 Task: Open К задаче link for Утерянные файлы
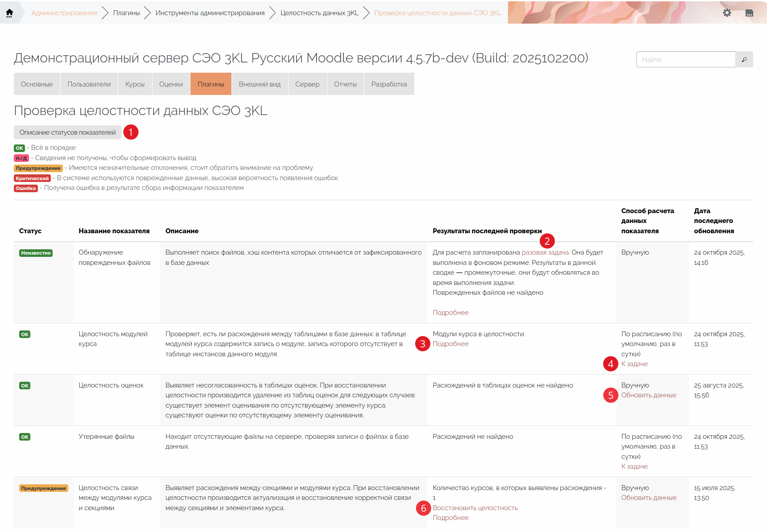coord(634,466)
